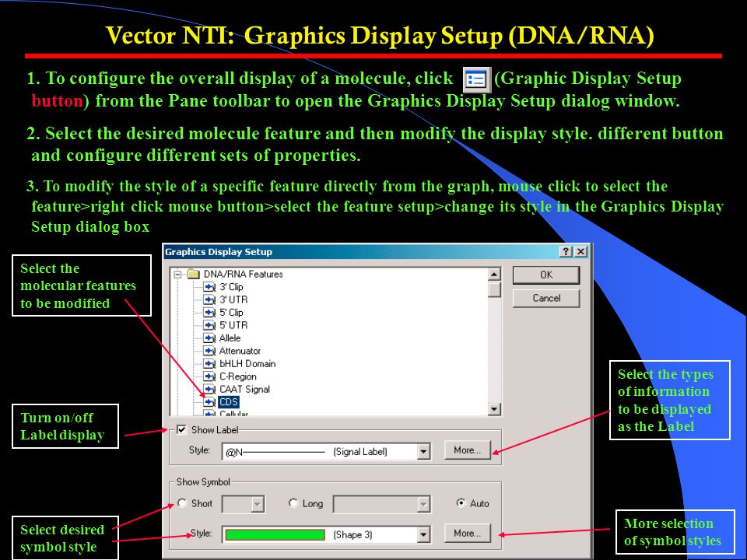Click the green Shape 3 color swatch
Viewport: 747px width, 560px height.
(x=275, y=535)
